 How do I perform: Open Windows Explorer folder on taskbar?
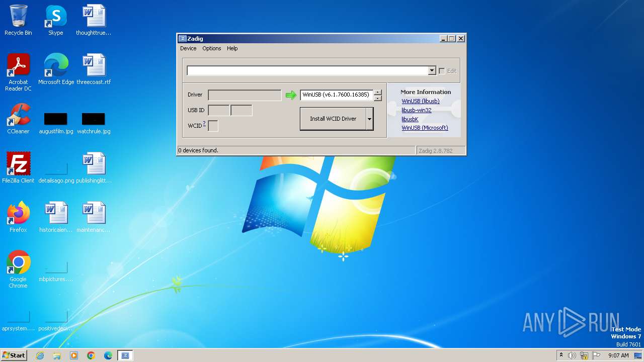coord(57,355)
